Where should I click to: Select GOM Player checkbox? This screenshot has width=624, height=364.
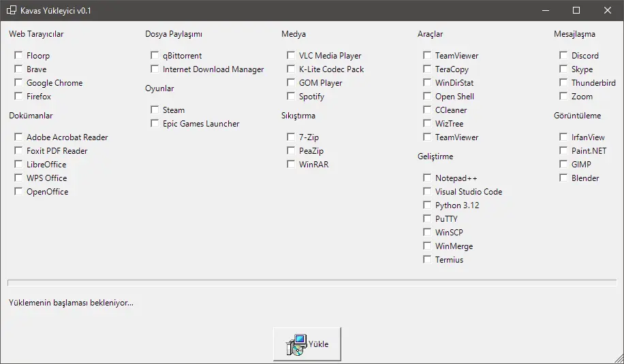coord(291,82)
